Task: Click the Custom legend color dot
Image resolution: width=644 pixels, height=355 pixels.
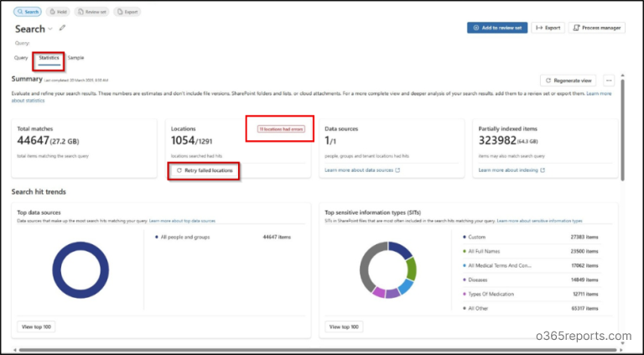Action: click(x=465, y=237)
